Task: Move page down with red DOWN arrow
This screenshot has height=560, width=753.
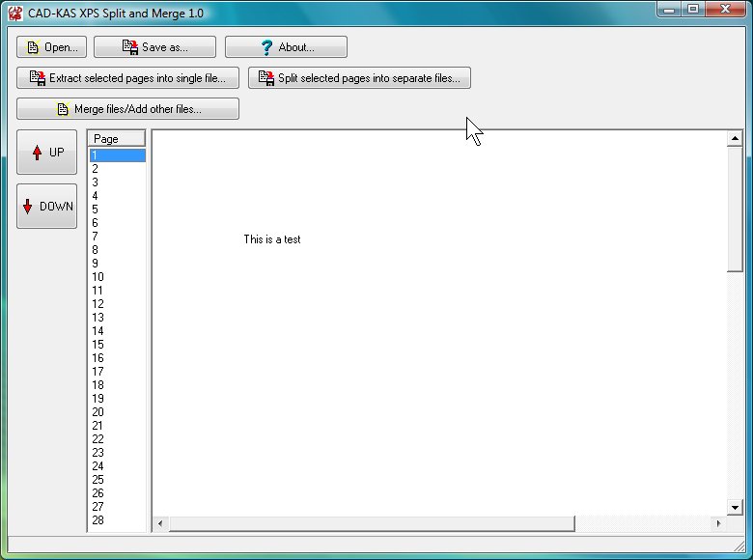Action: point(28,207)
